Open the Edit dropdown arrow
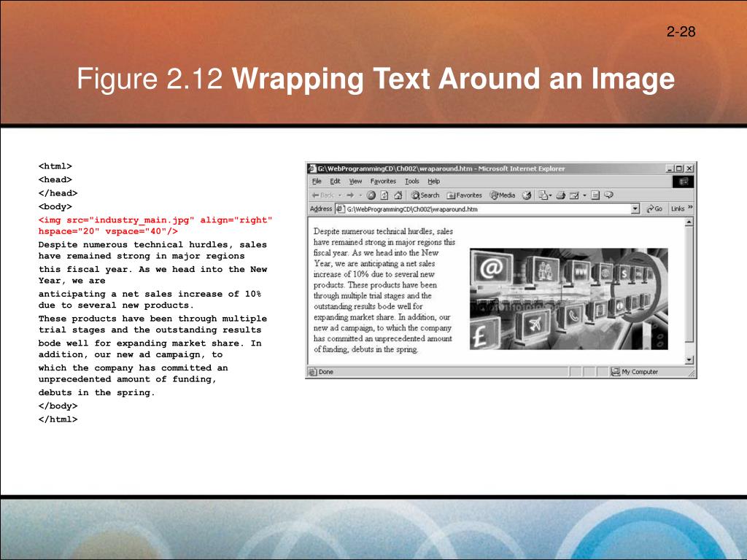 (584, 195)
